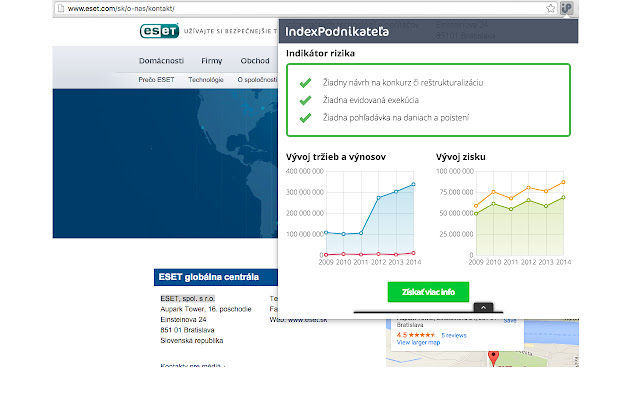Select the O spoločnosti submenu item
The height and width of the screenshot is (400, 640).
257,80
